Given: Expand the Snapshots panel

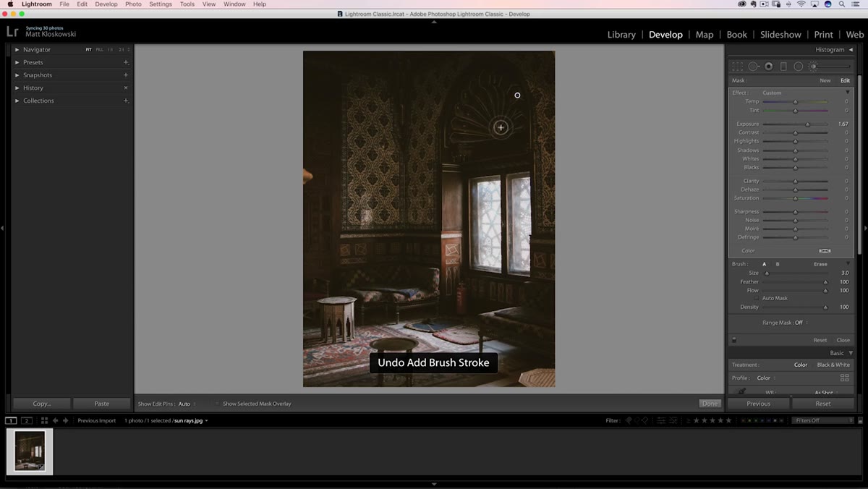Looking at the screenshot, I should (x=17, y=75).
